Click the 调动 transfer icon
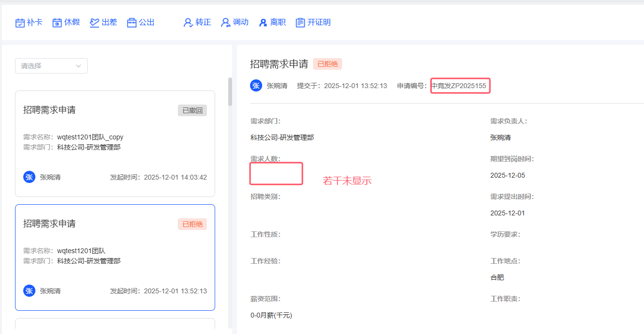 pos(225,23)
